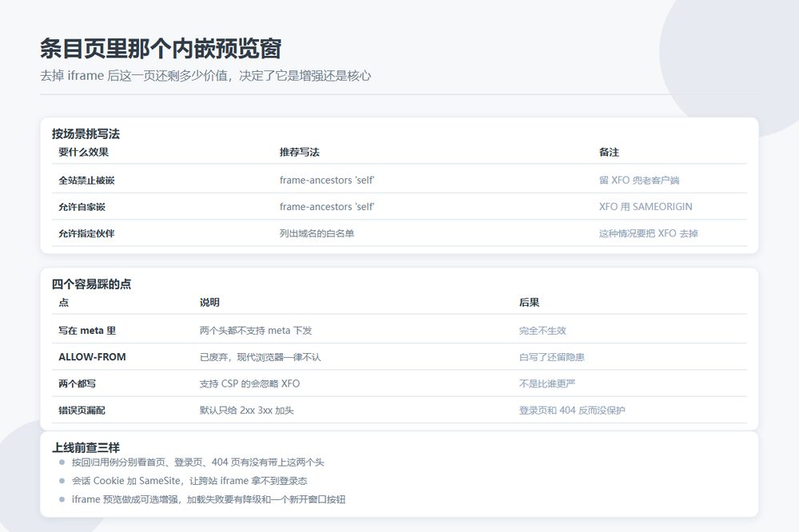Select the bullet about iframe 预览做成可选增强
Image resolution: width=799 pixels, height=532 pixels.
click(x=209, y=499)
